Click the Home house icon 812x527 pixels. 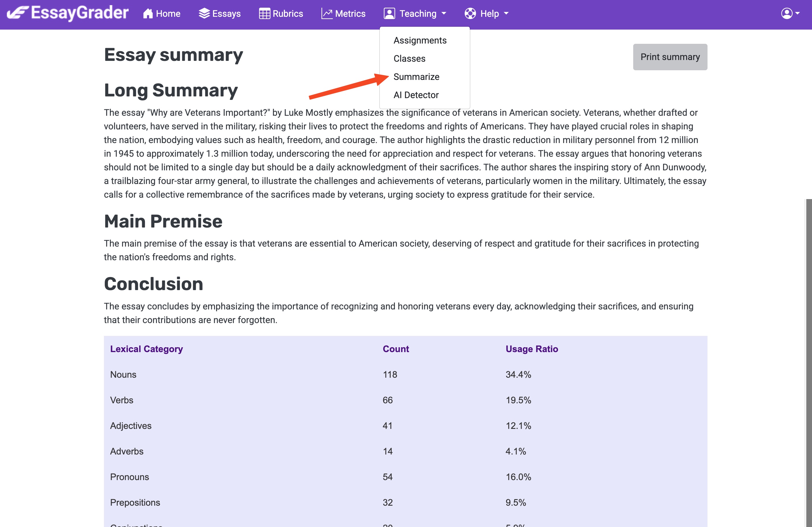(148, 14)
